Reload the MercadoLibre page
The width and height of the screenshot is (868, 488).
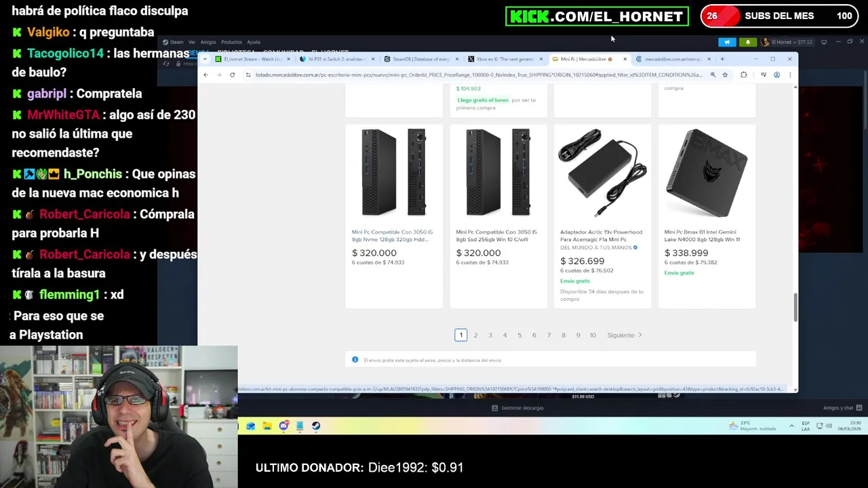point(232,75)
